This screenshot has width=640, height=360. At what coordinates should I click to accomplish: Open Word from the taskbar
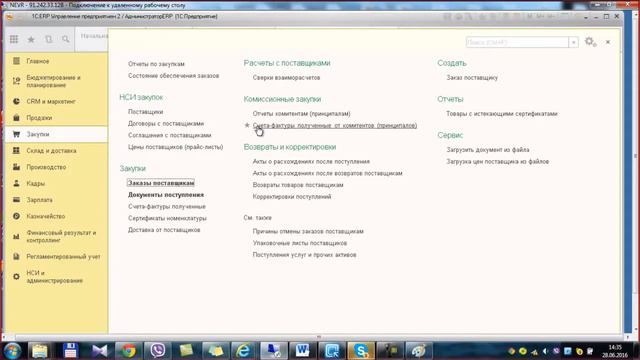302,351
